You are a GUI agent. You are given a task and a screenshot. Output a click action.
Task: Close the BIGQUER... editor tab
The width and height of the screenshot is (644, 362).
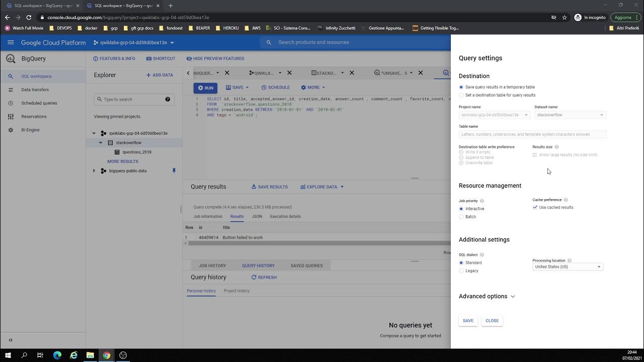click(x=227, y=73)
